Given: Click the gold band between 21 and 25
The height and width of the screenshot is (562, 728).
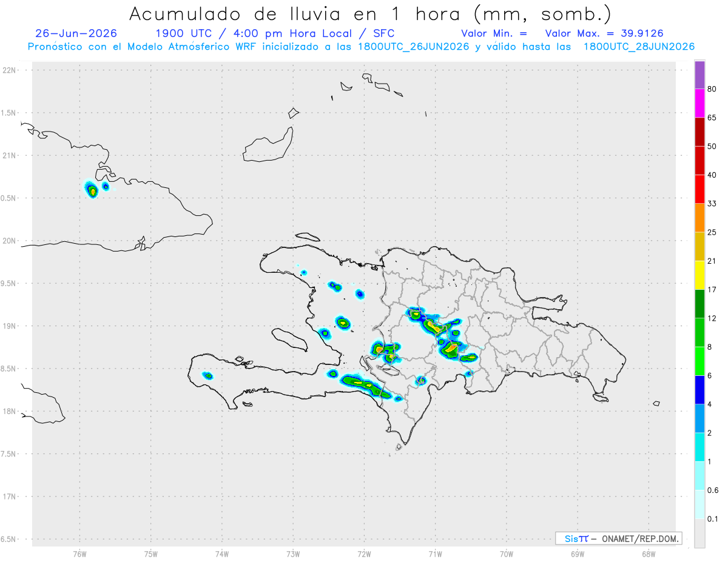Looking at the screenshot, I should 699,247.
